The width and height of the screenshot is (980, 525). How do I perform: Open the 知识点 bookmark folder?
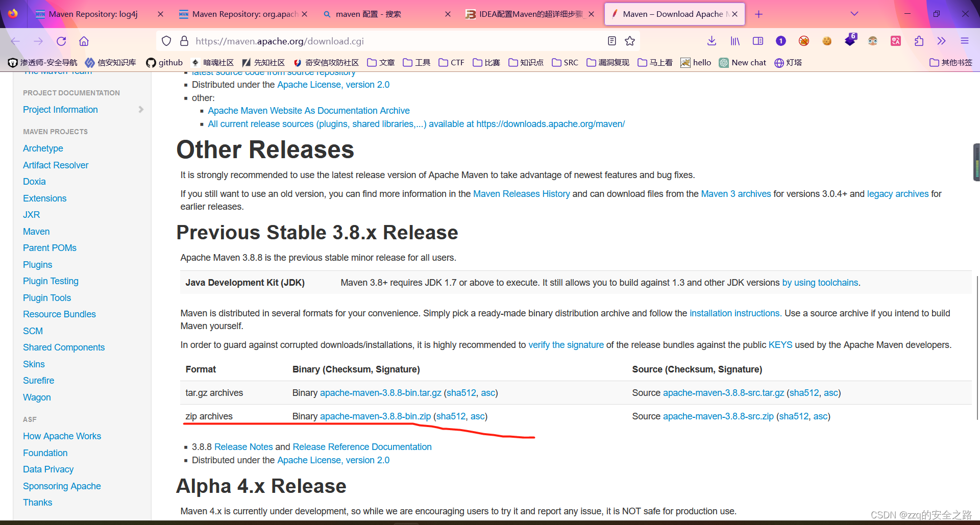[526, 63]
